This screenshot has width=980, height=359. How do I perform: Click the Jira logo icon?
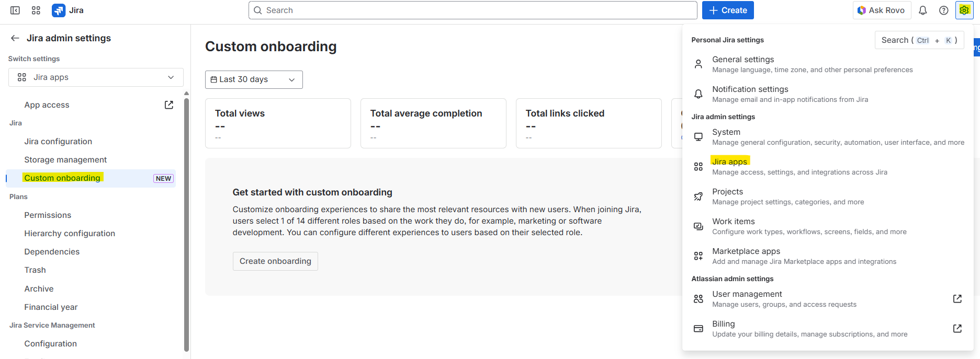tap(59, 10)
